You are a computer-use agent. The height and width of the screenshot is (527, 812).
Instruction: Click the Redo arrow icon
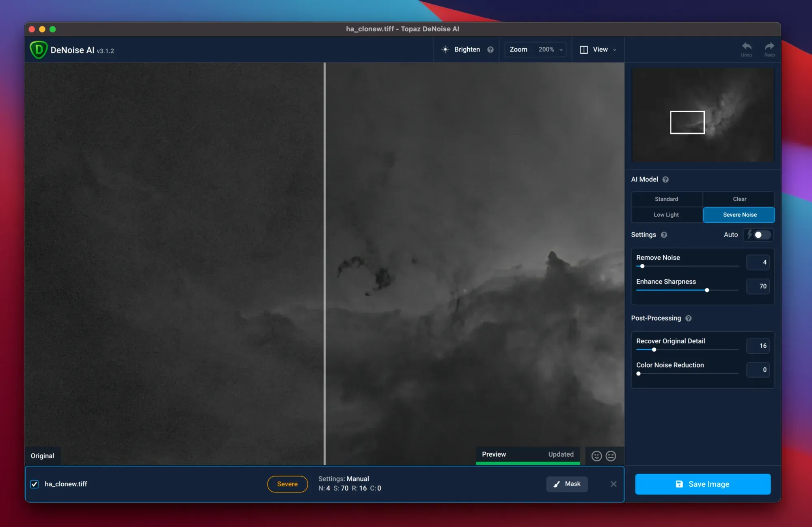click(x=769, y=46)
